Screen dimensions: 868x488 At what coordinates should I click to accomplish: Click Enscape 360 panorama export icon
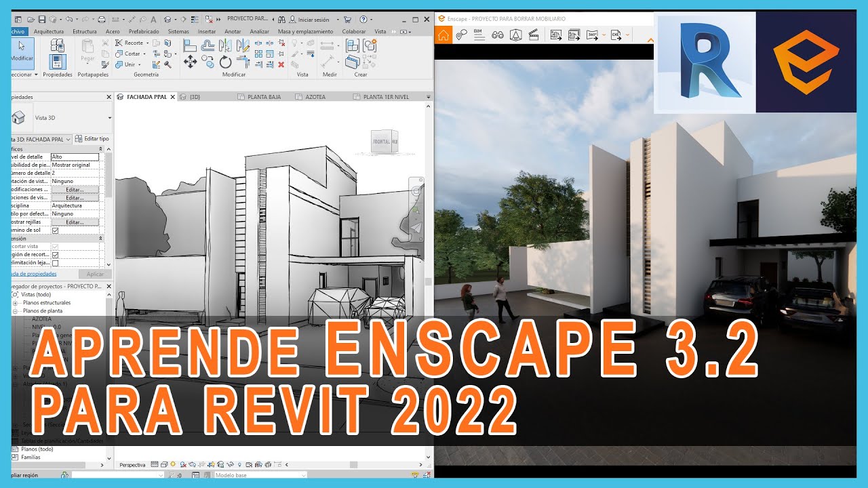coord(592,35)
